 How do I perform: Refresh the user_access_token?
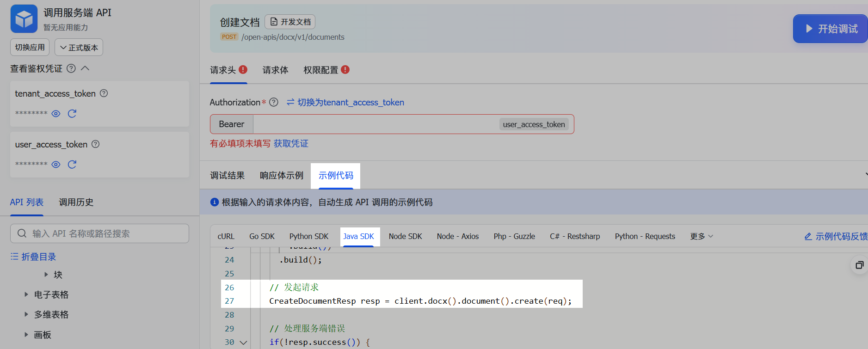[x=72, y=165]
